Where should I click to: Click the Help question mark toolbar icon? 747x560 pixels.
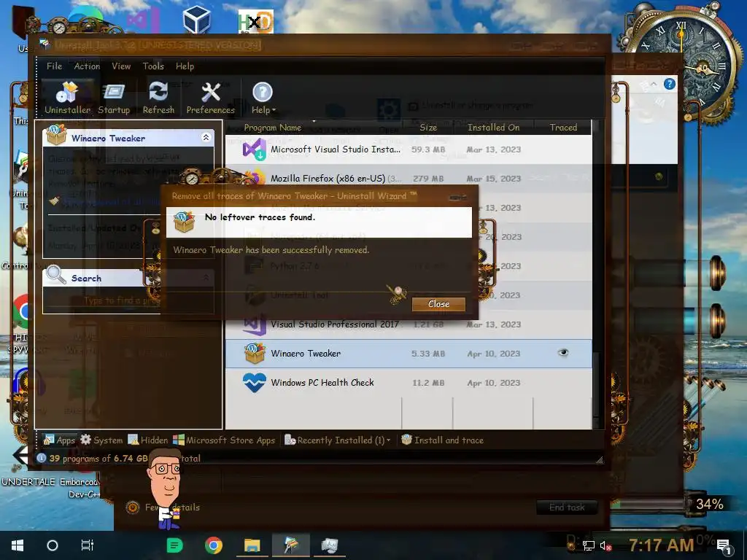[262, 93]
